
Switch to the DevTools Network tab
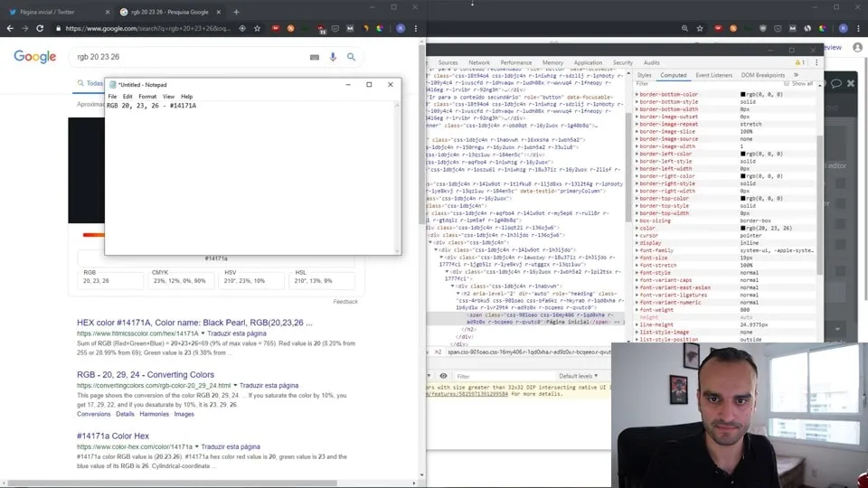[x=479, y=62]
